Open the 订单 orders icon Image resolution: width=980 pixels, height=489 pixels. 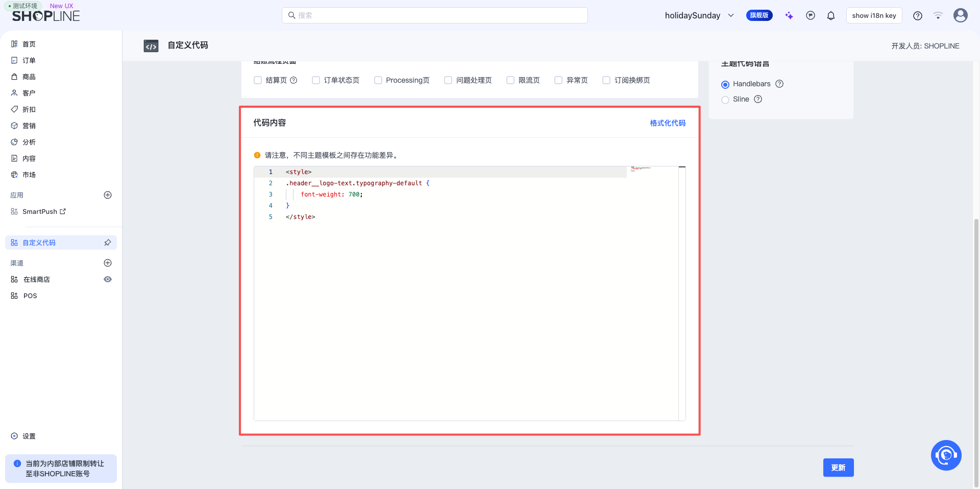14,60
